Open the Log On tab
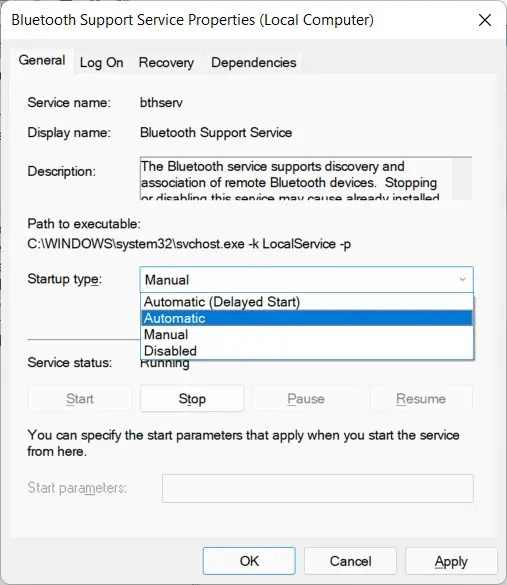The height and width of the screenshot is (585, 507). pyautogui.click(x=101, y=62)
